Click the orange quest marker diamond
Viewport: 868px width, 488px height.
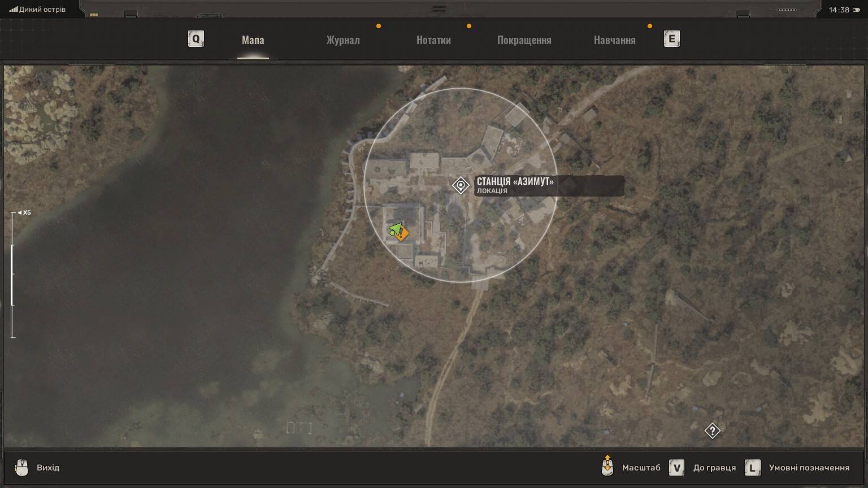(402, 233)
